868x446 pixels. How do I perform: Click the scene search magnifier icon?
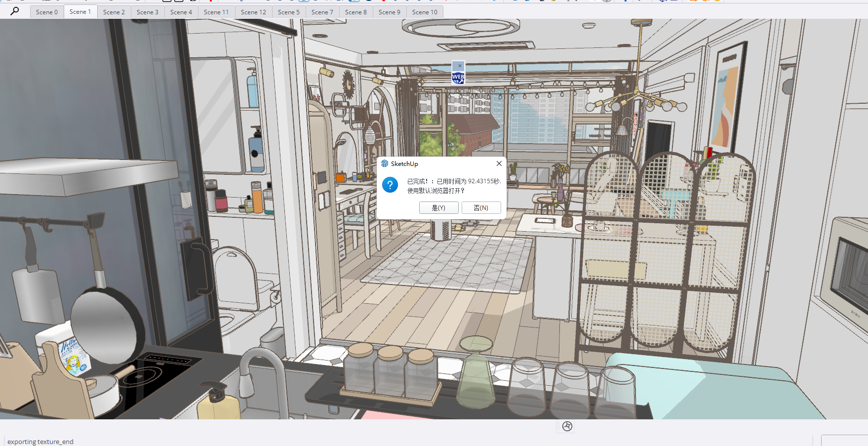(15, 11)
